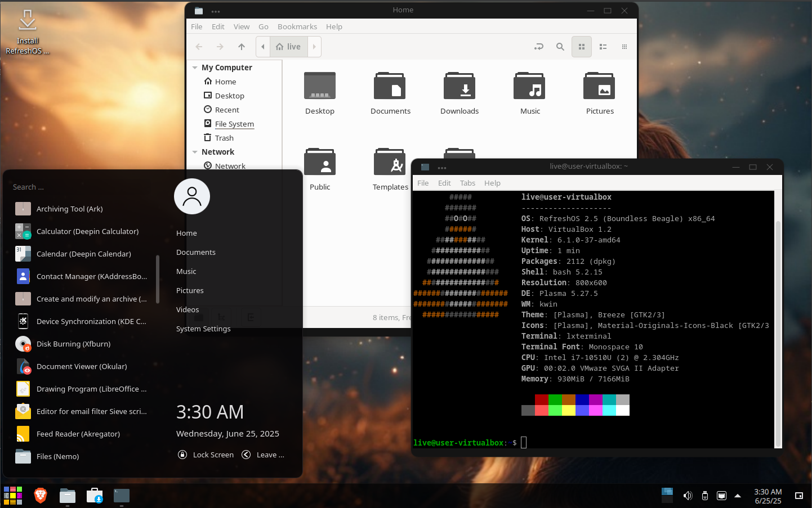Open the Go menu in Nemo
The image size is (812, 508).
(264, 26)
